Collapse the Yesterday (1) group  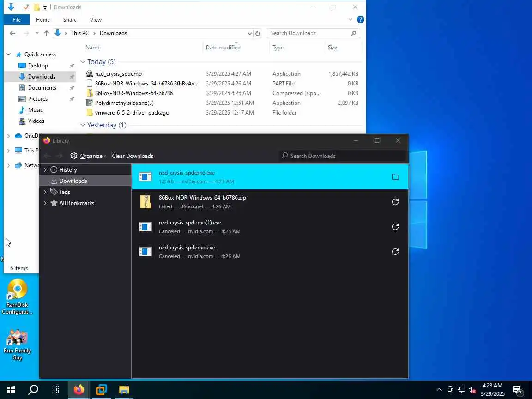coord(83,125)
